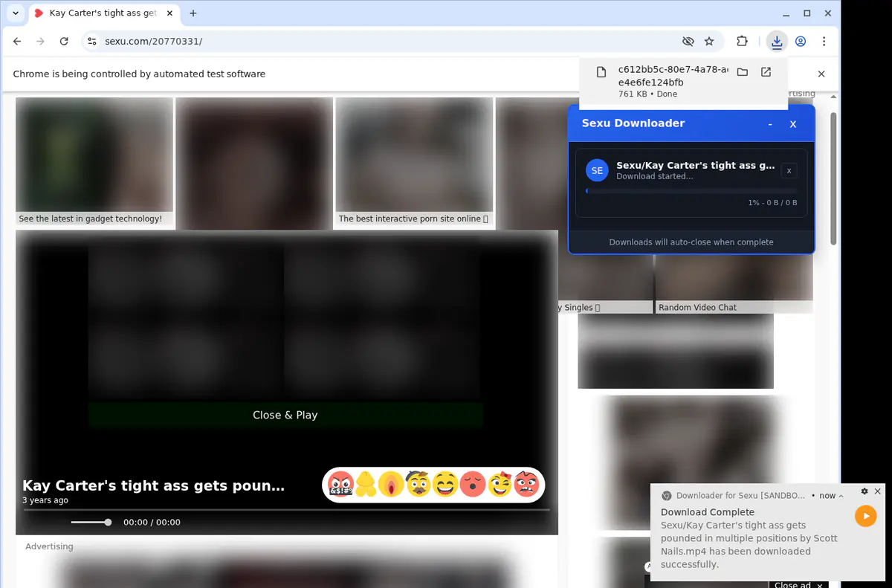892x588 pixels.
Task: Open the Extensions puzzle icon
Action: pyautogui.click(x=742, y=42)
